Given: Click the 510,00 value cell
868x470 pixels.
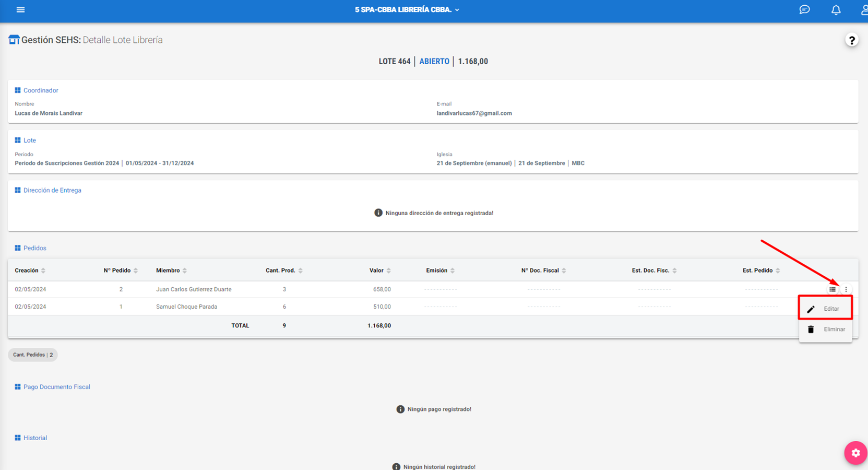Looking at the screenshot, I should coord(382,307).
